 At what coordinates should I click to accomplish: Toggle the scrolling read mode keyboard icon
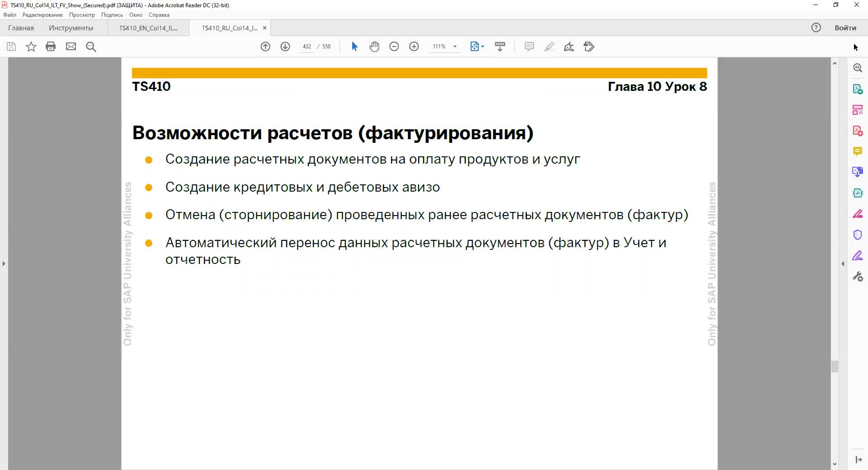pyautogui.click(x=500, y=47)
